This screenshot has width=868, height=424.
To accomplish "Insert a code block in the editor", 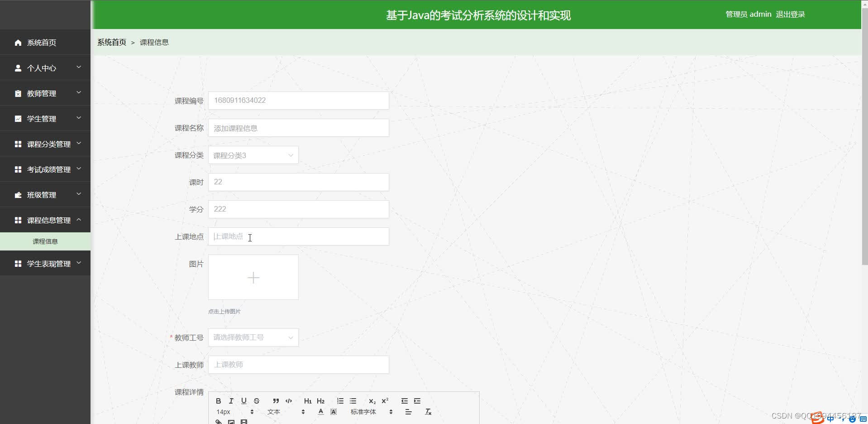I will tap(289, 401).
